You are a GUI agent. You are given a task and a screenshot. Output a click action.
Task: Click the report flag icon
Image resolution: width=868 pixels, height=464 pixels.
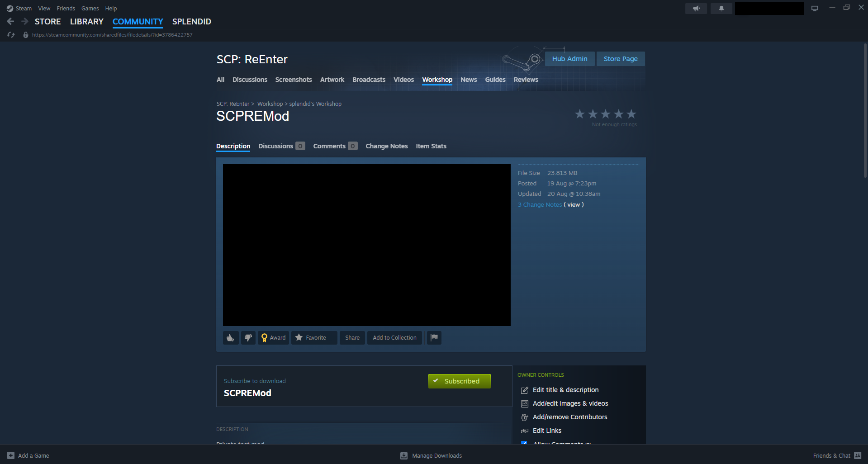pyautogui.click(x=434, y=338)
